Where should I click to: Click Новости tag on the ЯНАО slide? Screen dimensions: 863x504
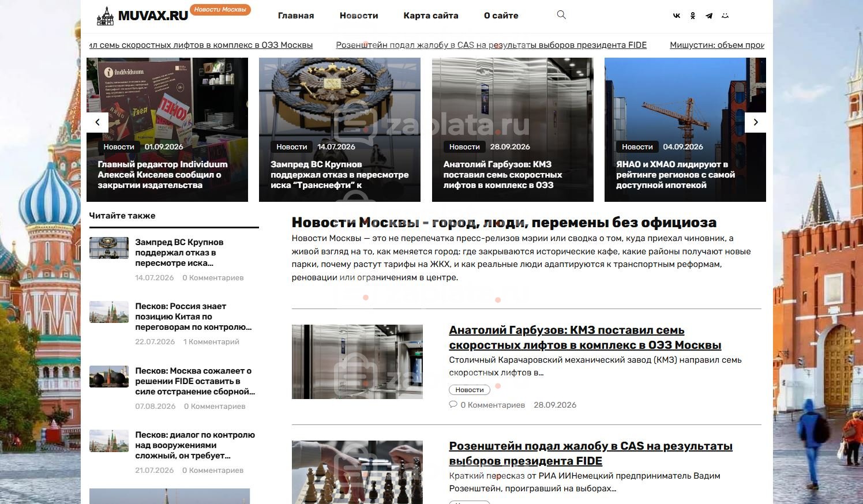637,147
